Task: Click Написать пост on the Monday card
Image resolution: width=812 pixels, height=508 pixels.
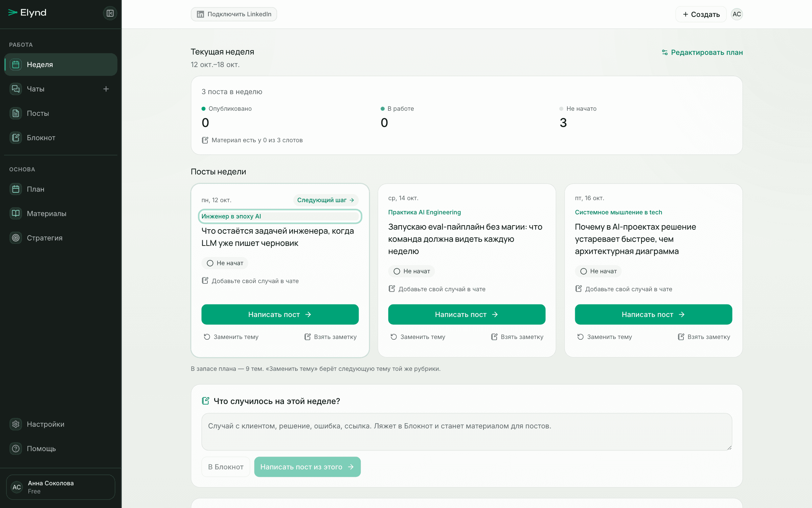Action: [280, 314]
